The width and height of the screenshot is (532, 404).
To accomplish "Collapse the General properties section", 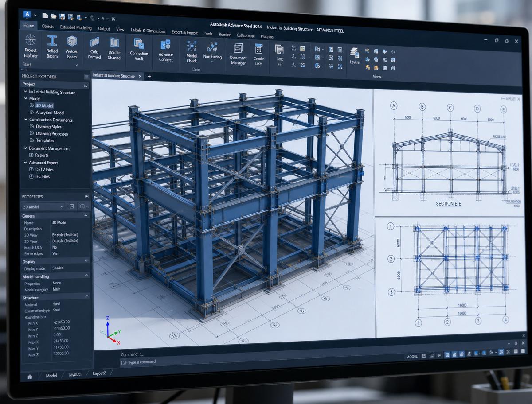I will click(86, 216).
